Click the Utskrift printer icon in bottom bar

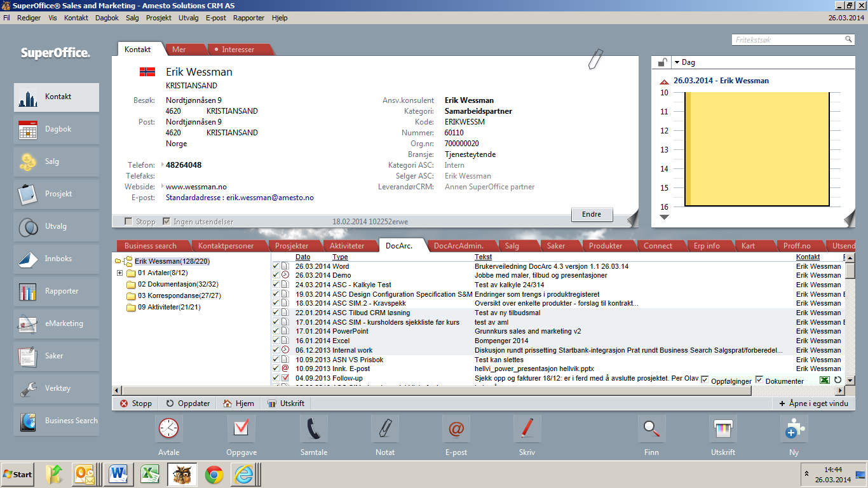723,429
